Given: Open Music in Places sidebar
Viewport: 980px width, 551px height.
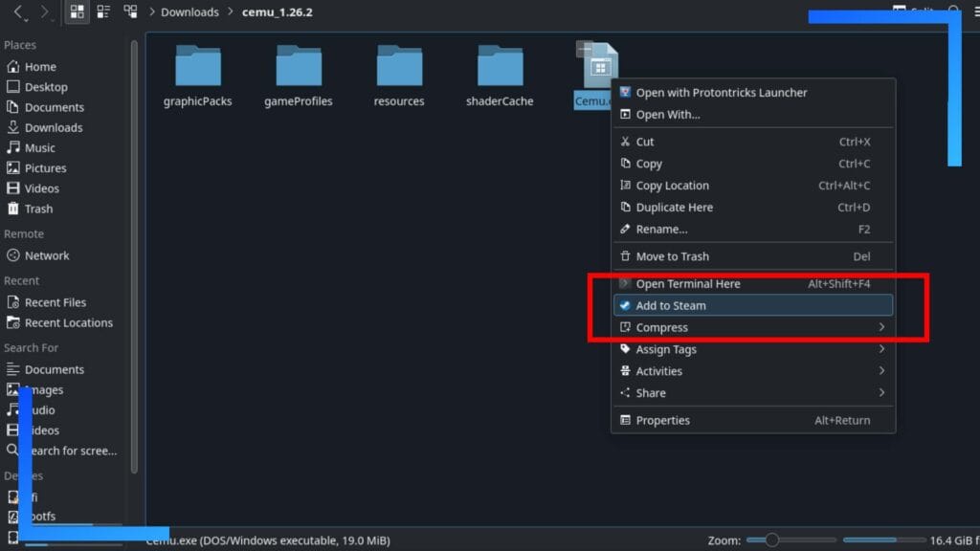Looking at the screenshot, I should pos(39,148).
